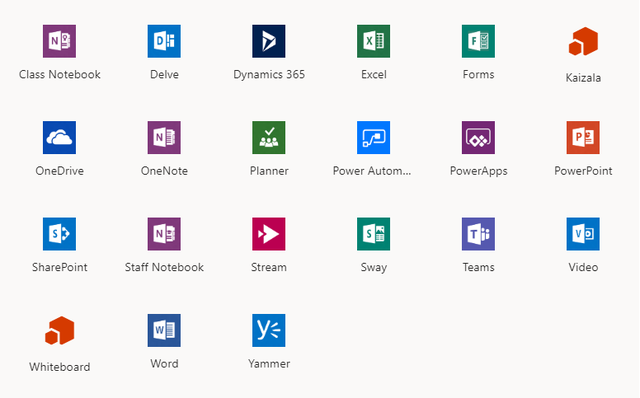Click the "Forms" text label
Image resolution: width=640 pixels, height=398 pixels.
pos(478,74)
